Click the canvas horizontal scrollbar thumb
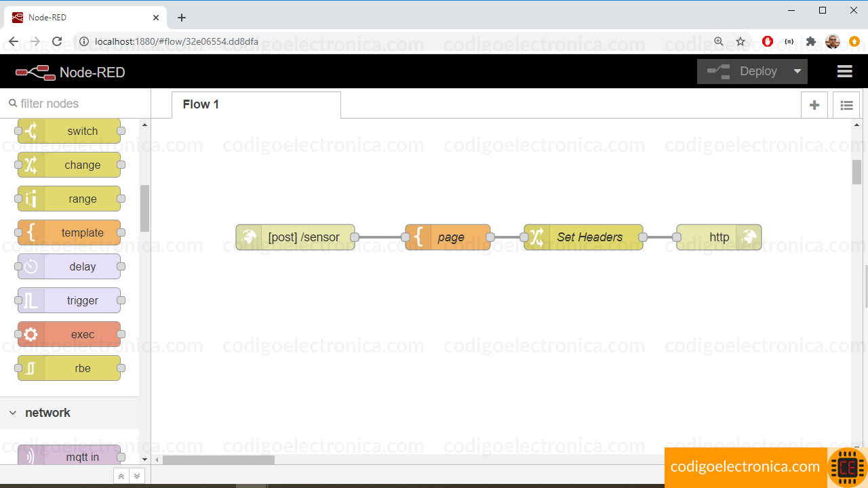Screen dimensions: 868x488 tap(218, 460)
